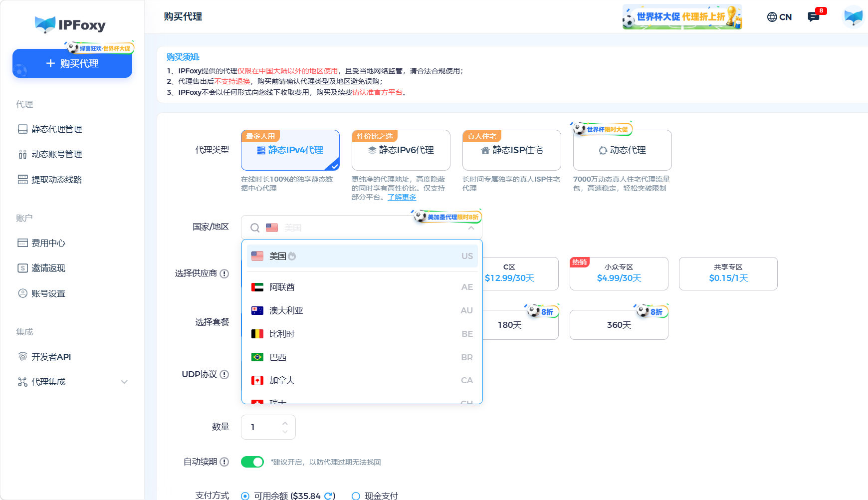868x500 pixels.
Task: Select the 静态ISP住宅 type card
Action: (512, 150)
